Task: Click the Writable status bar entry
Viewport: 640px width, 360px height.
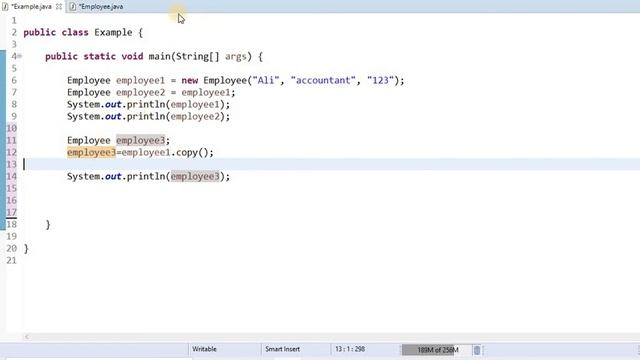Action: [x=204, y=349]
